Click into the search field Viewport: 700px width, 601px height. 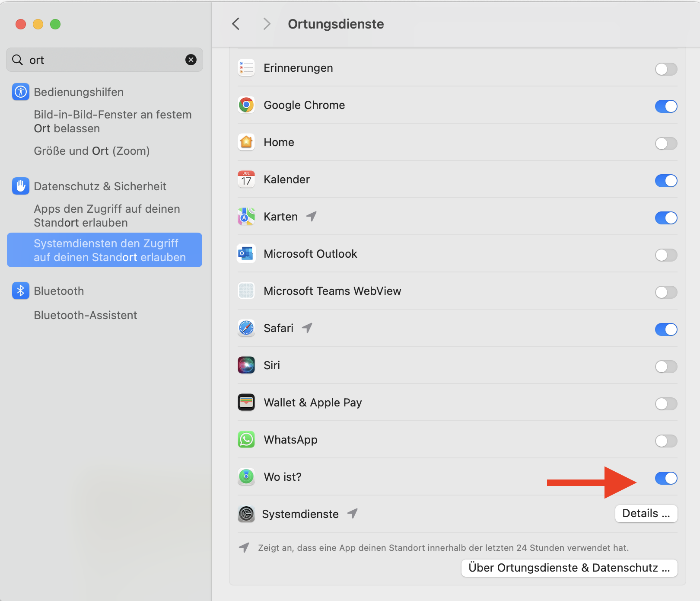(x=104, y=60)
